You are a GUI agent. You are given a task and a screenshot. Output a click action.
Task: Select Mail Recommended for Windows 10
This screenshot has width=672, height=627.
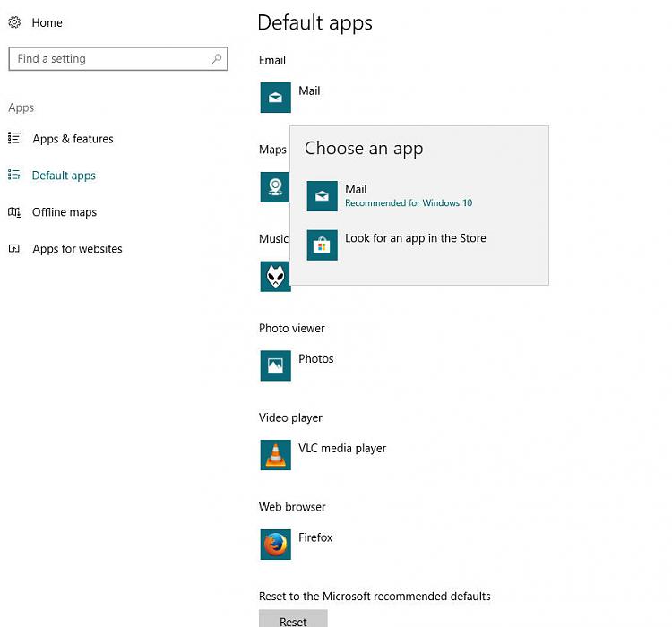point(409,196)
